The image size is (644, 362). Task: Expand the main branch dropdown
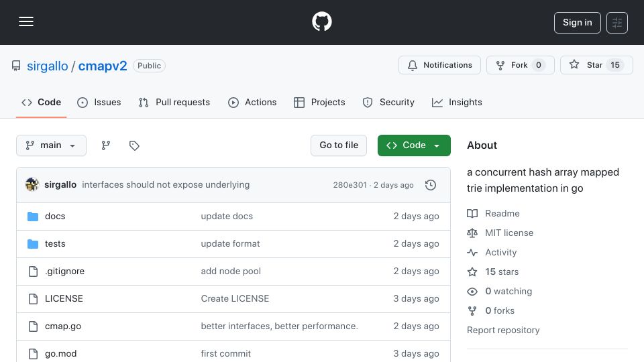[x=52, y=145]
